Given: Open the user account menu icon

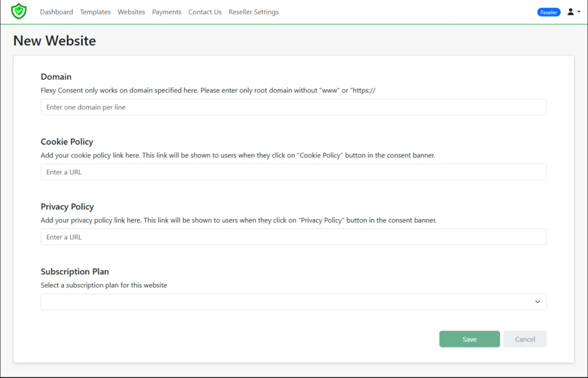Looking at the screenshot, I should coord(574,12).
